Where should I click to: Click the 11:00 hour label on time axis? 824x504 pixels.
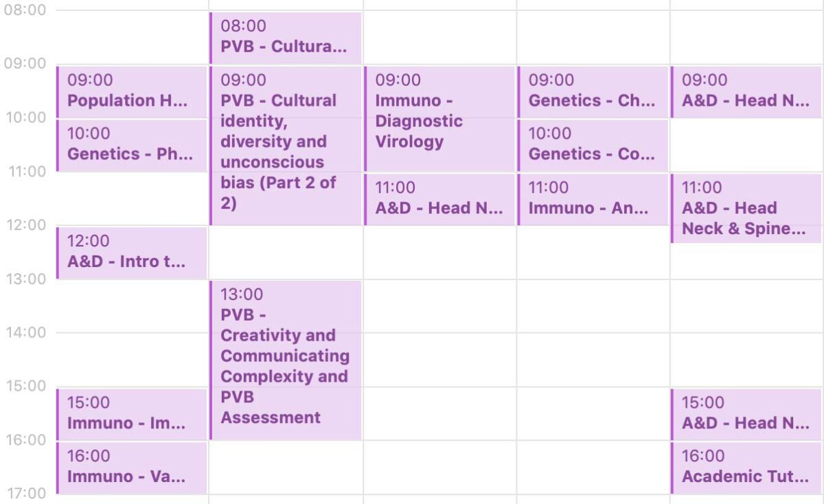pyautogui.click(x=26, y=171)
